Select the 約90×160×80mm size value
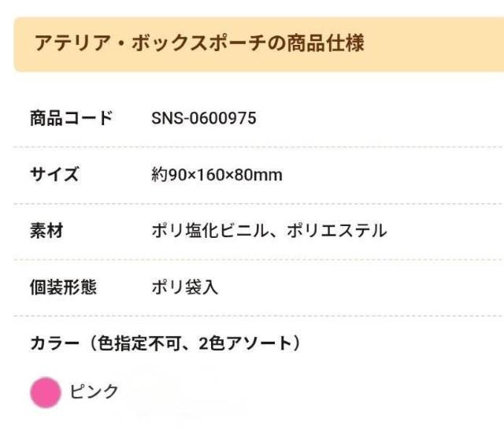The width and height of the screenshot is (504, 430). 216,175
